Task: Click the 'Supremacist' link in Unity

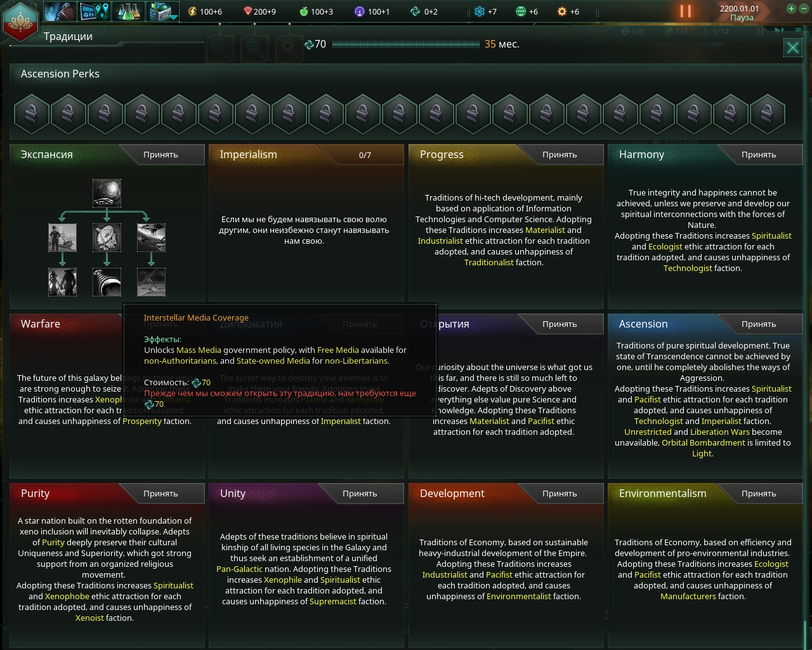Action: click(333, 601)
